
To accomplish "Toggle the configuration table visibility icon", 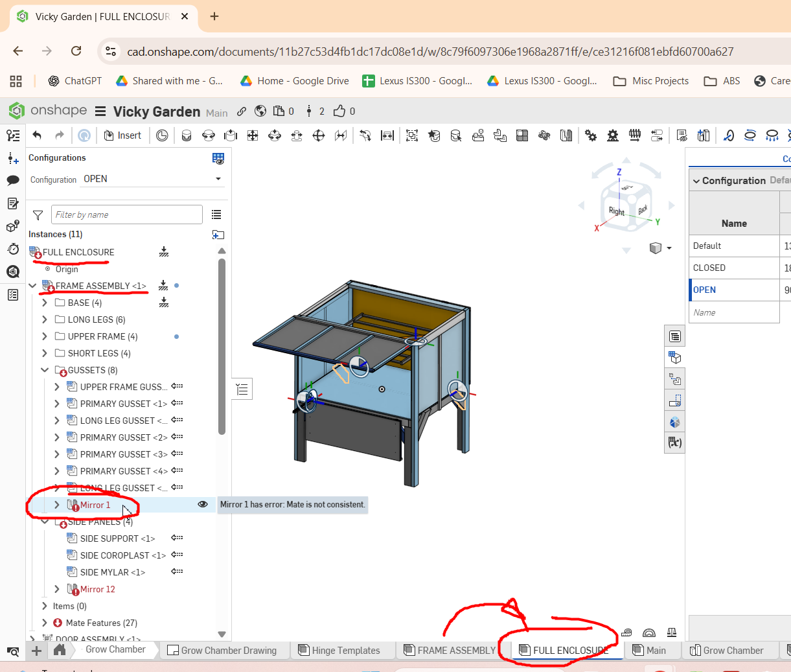I will [218, 158].
